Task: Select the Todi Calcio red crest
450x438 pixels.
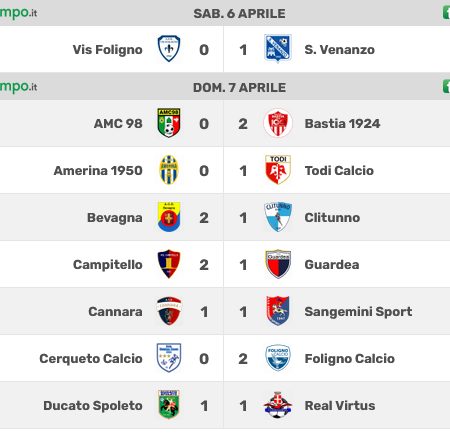Action: (278, 170)
